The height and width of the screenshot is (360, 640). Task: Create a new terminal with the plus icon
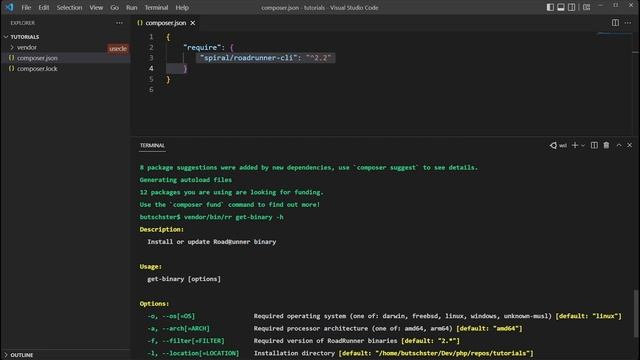point(575,145)
